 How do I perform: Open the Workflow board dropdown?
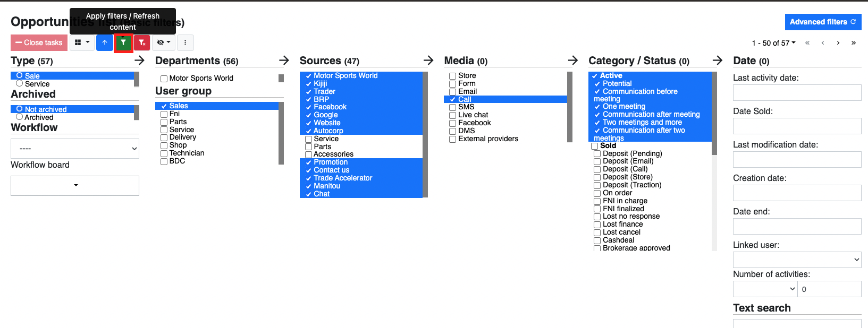(75, 185)
